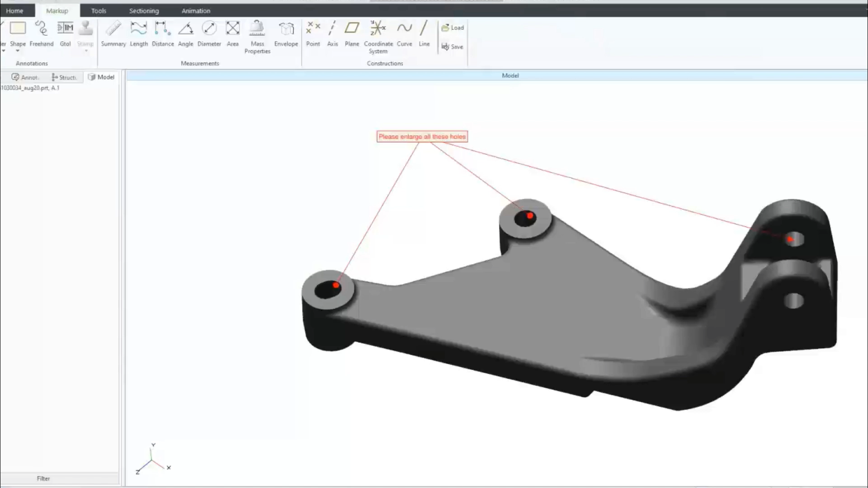Switch to the Home ribbon tab
This screenshot has height=488, width=868.
[14, 10]
